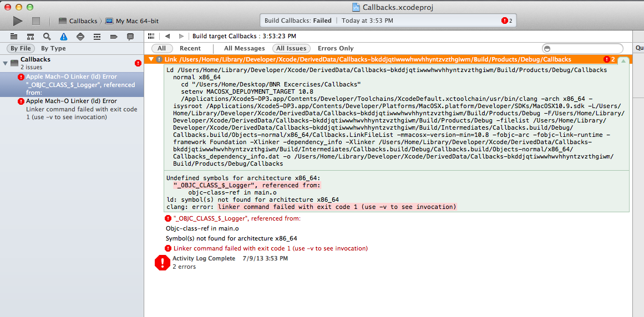Screen dimensions: 644x317
Task: Collapse the orange Link step disclosure triangle
Action: click(x=150, y=59)
